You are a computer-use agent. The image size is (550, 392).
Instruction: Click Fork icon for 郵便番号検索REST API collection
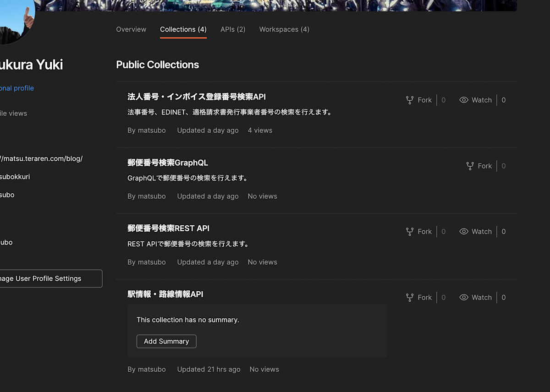tap(410, 232)
